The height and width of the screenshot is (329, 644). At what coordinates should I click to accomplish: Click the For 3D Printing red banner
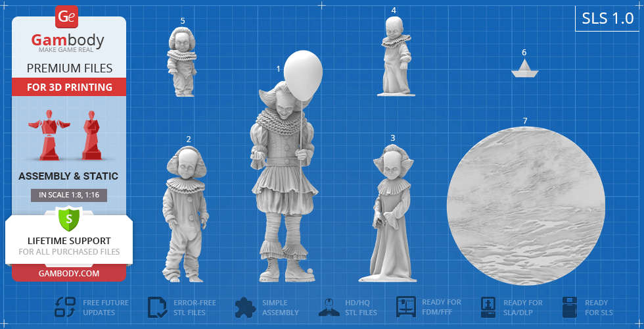click(x=68, y=87)
